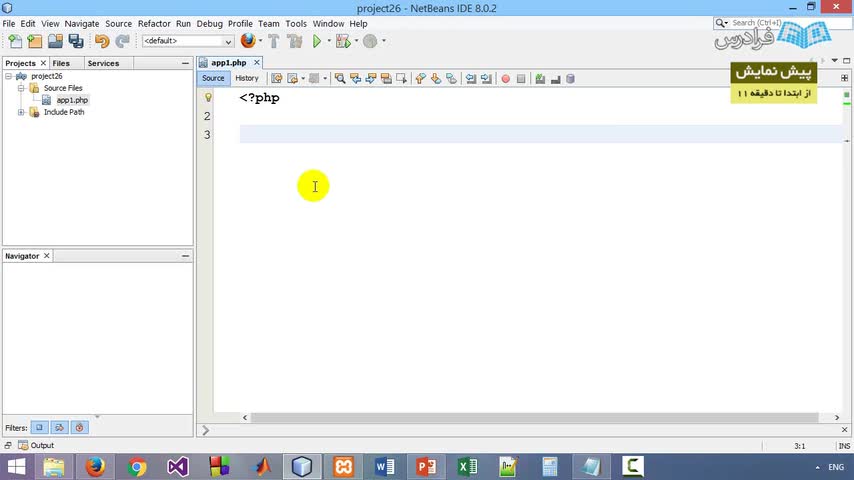This screenshot has height=480, width=854.
Task: Close the Navigator panel tab
Action: click(47, 256)
